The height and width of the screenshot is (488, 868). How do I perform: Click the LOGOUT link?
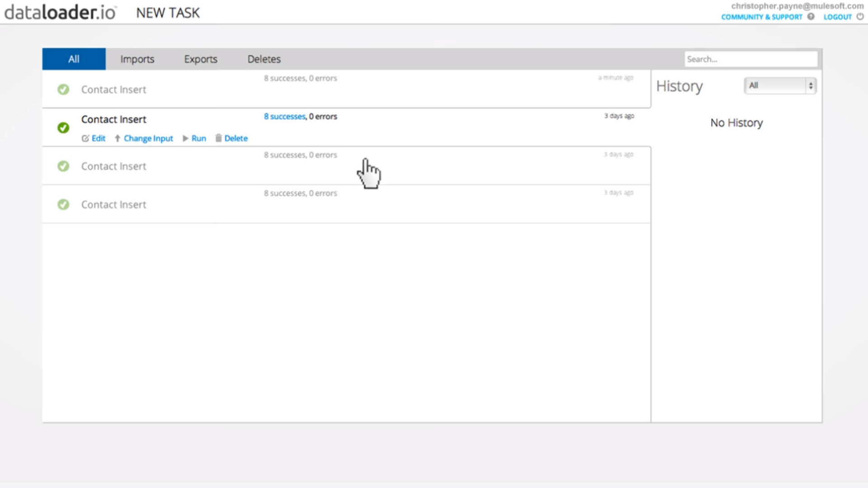tap(837, 17)
